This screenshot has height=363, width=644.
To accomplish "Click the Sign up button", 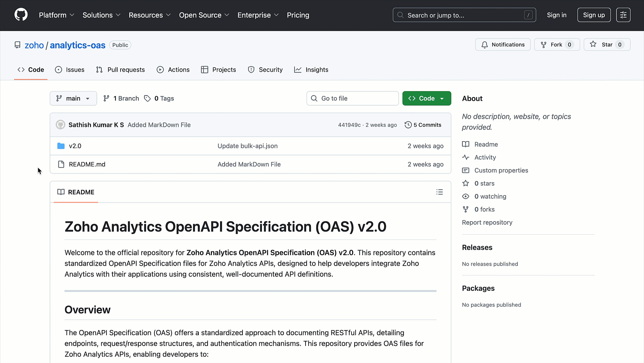I will click(x=594, y=15).
